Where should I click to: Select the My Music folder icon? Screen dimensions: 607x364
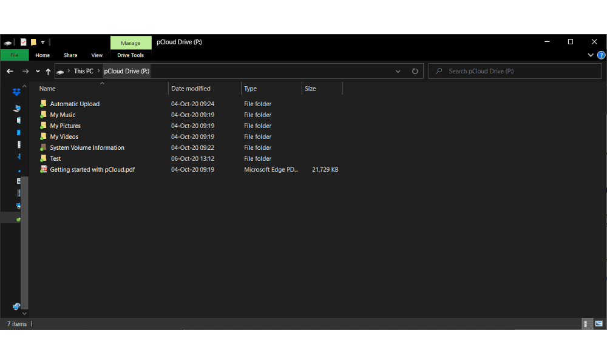click(43, 115)
